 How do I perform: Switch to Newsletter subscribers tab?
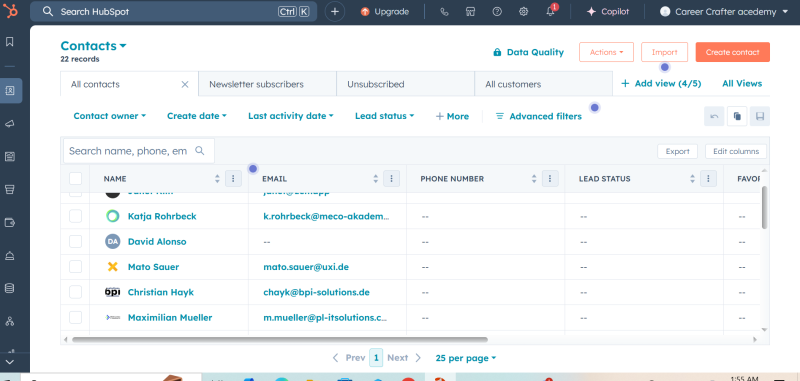point(267,84)
